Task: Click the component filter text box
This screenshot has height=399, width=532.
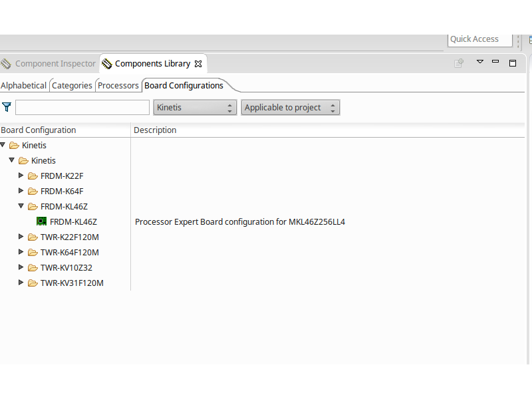Action: [x=82, y=107]
